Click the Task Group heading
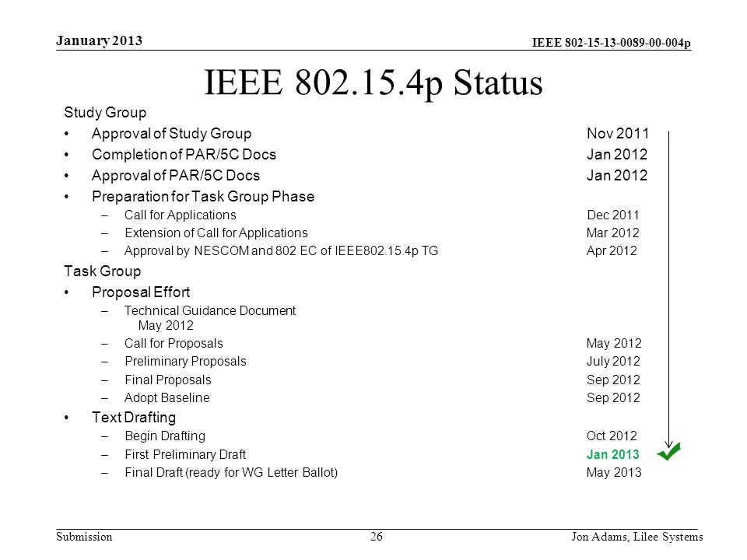747x560 pixels. click(x=103, y=271)
